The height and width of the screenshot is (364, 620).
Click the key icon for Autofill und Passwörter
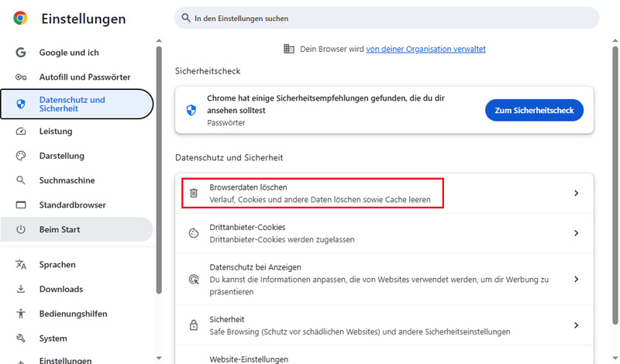21,77
